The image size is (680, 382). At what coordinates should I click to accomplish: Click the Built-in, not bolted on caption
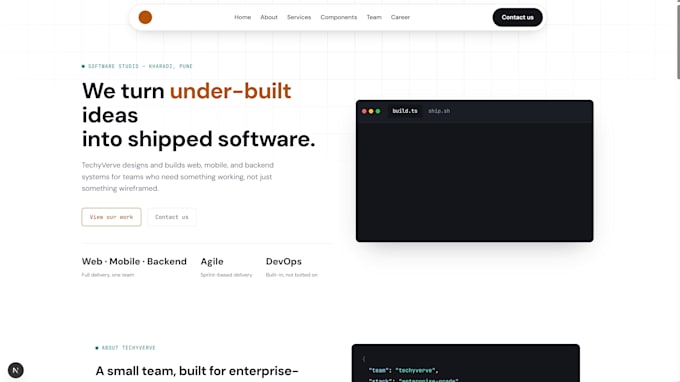pyautogui.click(x=291, y=275)
